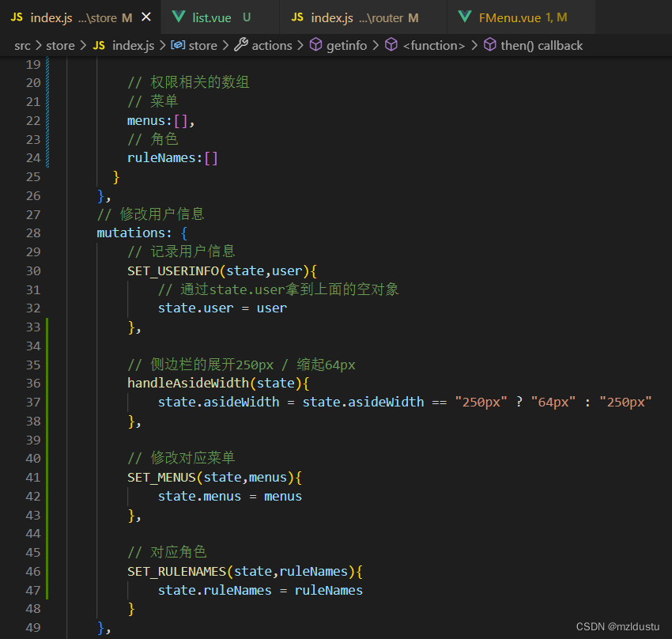The height and width of the screenshot is (639, 672).
Task: Click line number 36 in gutter
Action: (33, 383)
